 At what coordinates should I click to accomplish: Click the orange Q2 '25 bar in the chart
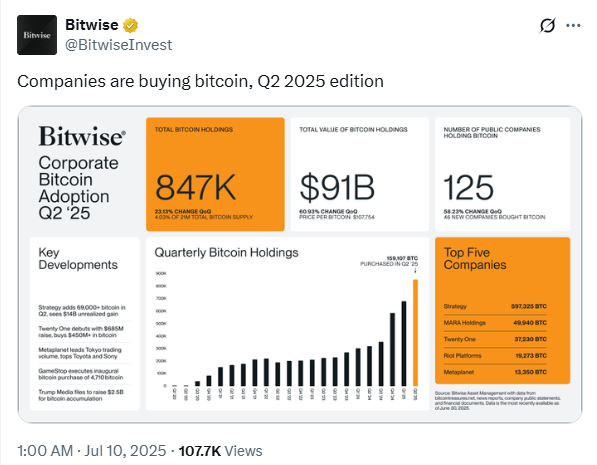(415, 332)
